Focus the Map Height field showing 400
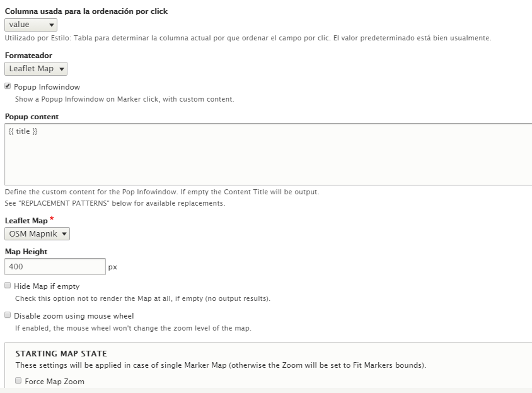532x393 pixels. [x=55, y=267]
